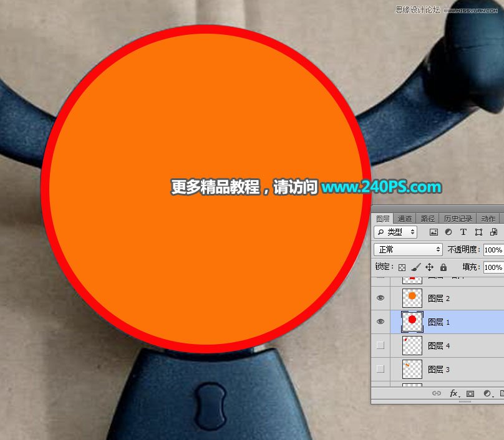Click the 不透明度 100% field
The image size is (504, 440).
494,250
